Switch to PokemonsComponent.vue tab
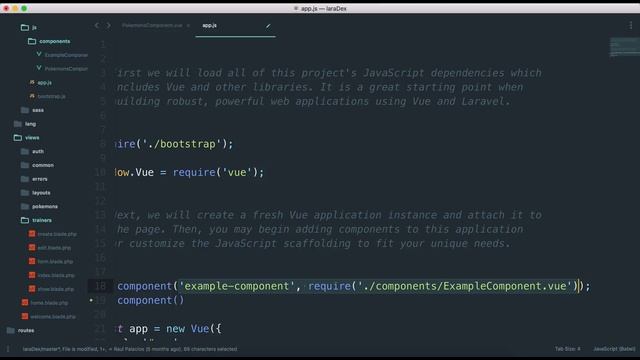 tap(152, 25)
